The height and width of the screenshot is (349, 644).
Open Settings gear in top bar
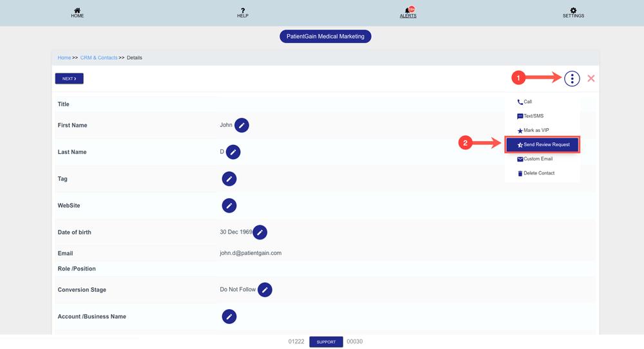pyautogui.click(x=573, y=13)
